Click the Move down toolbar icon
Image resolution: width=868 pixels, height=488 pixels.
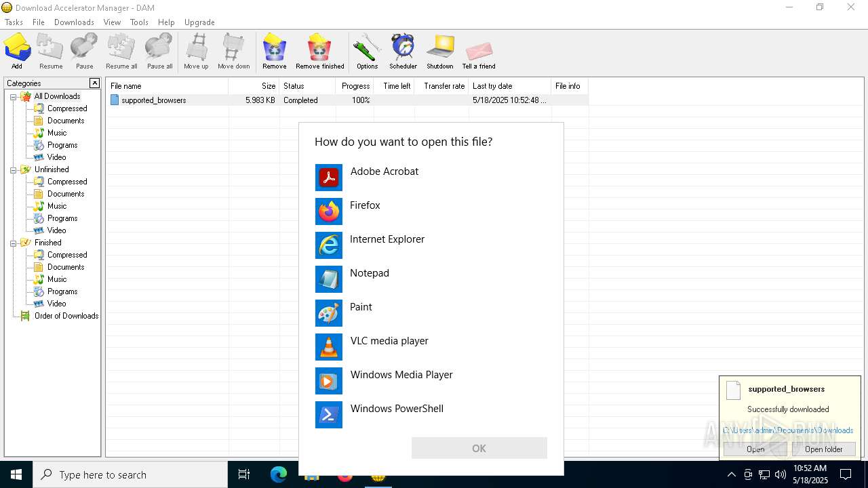[233, 52]
